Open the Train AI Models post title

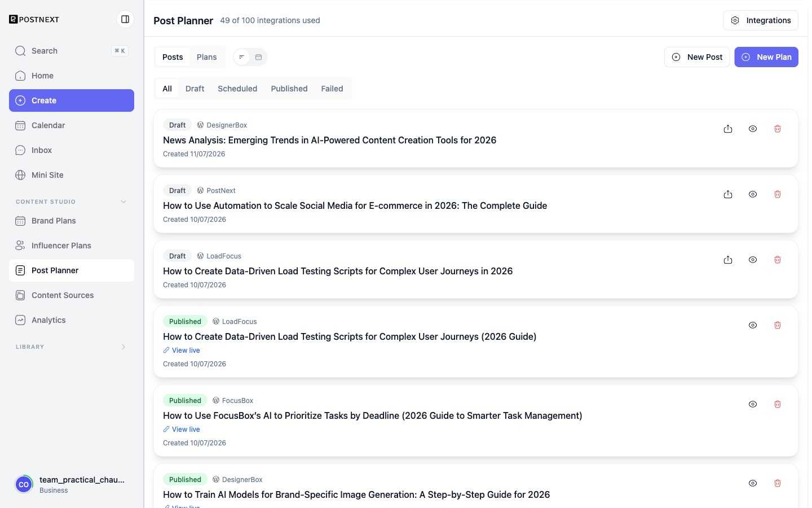coord(356,494)
